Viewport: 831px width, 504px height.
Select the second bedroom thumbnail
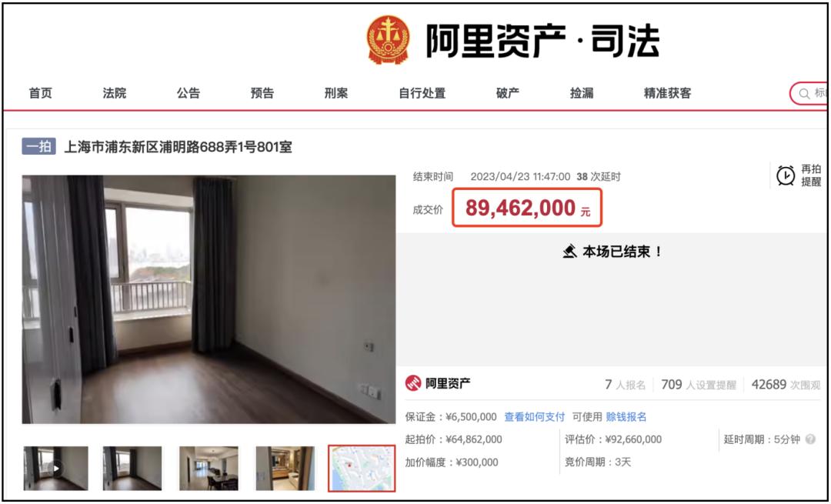(x=132, y=469)
